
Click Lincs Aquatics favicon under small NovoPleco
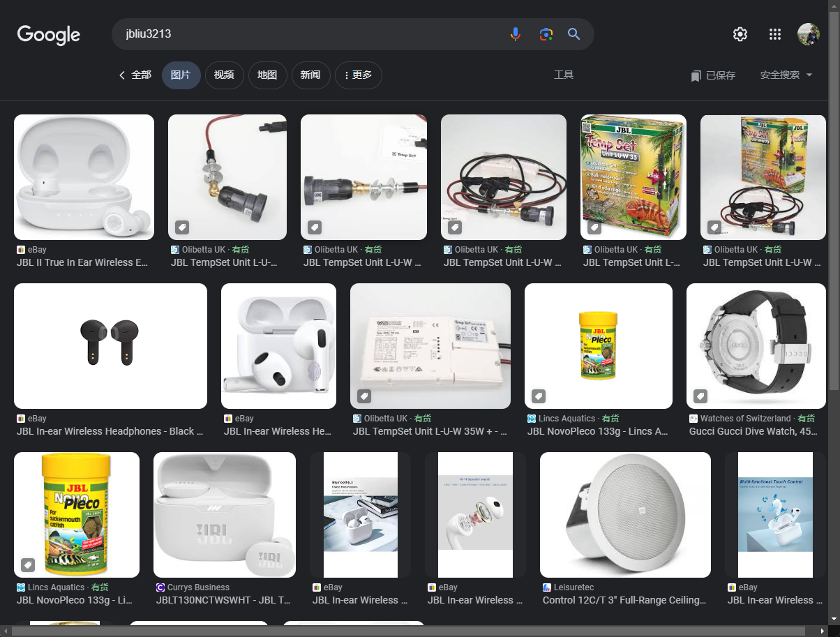point(532,419)
